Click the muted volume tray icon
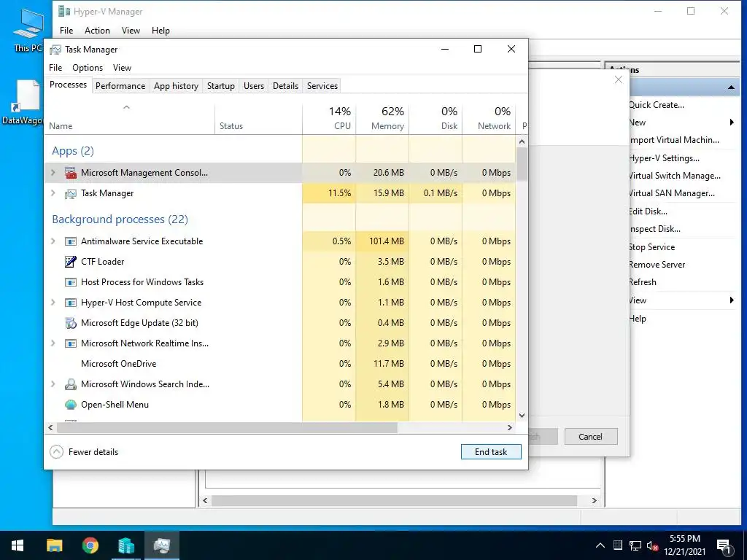Image resolution: width=747 pixels, height=560 pixels. (x=653, y=545)
